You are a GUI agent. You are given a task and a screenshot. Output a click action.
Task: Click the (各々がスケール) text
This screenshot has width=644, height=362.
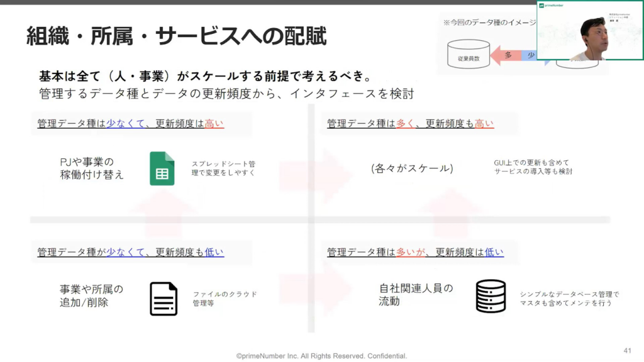click(412, 168)
